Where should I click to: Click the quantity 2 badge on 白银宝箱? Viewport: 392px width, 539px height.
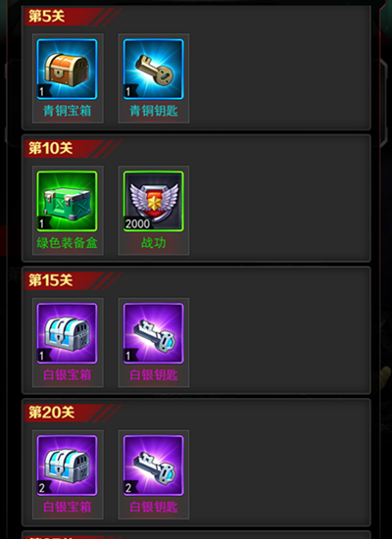42,488
